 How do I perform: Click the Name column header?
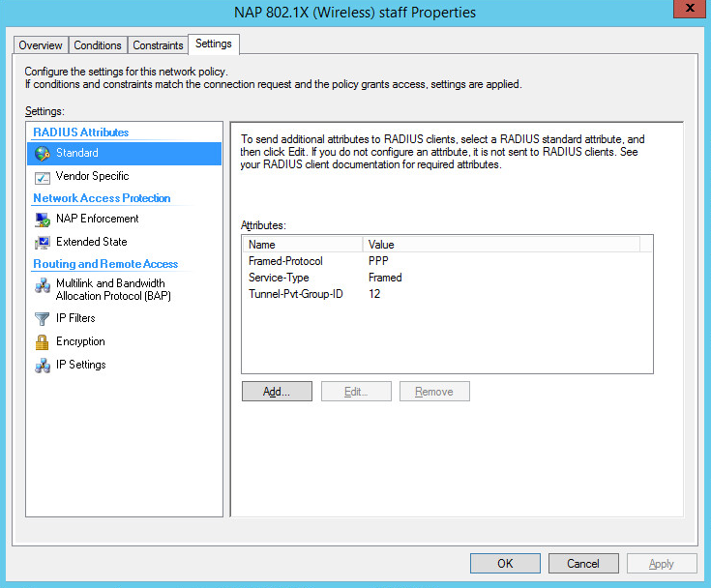(303, 245)
